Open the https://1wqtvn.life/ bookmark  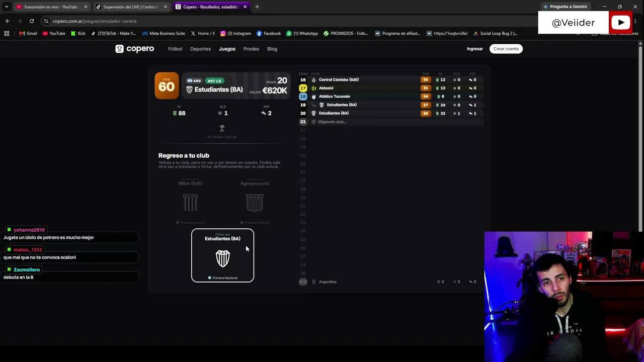point(447,33)
